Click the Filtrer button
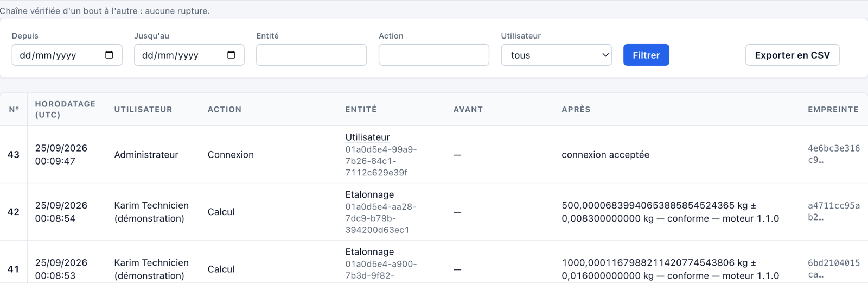868x283 pixels. point(646,55)
